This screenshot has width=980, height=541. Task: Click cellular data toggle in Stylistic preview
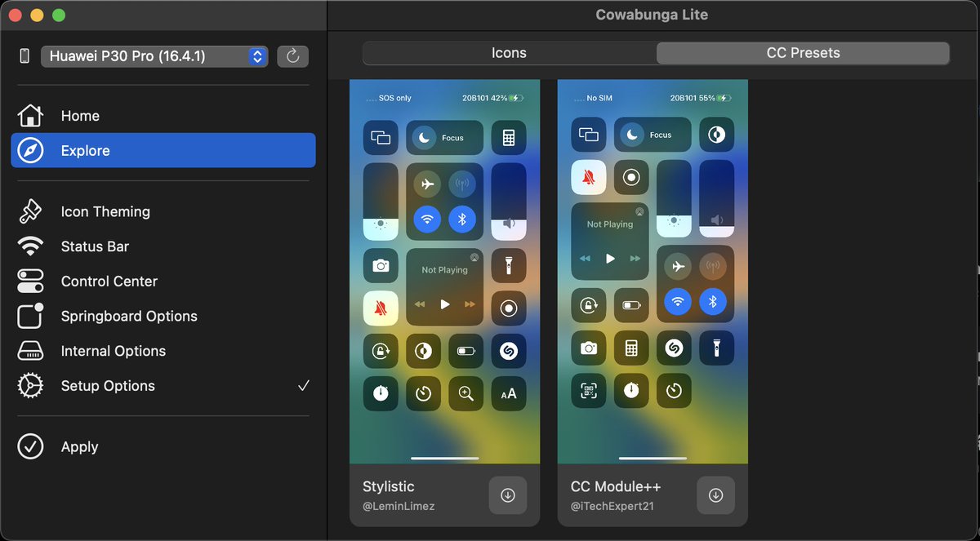point(462,184)
